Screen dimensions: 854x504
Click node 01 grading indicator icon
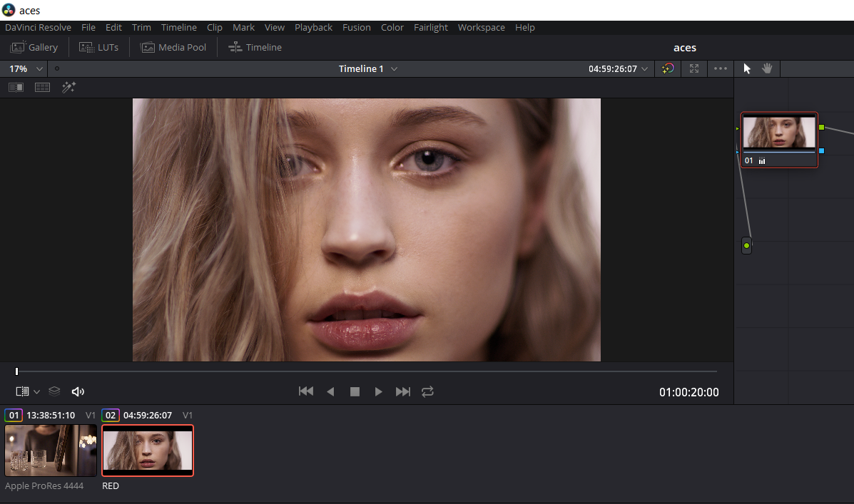point(762,161)
